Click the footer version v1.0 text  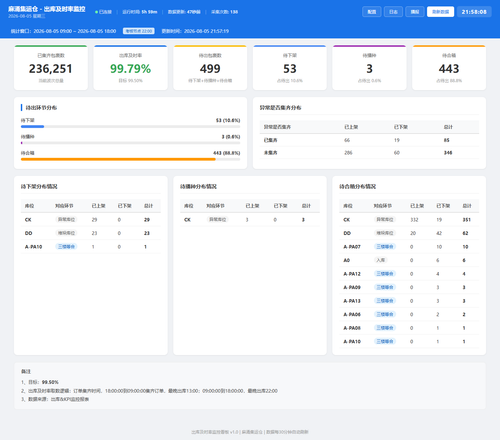[234, 432]
